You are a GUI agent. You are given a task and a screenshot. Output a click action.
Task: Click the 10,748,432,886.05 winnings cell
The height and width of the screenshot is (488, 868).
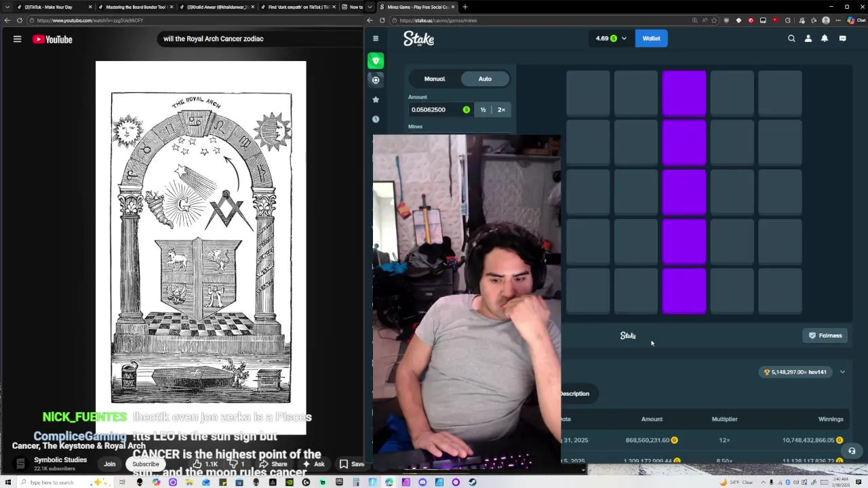pyautogui.click(x=812, y=440)
